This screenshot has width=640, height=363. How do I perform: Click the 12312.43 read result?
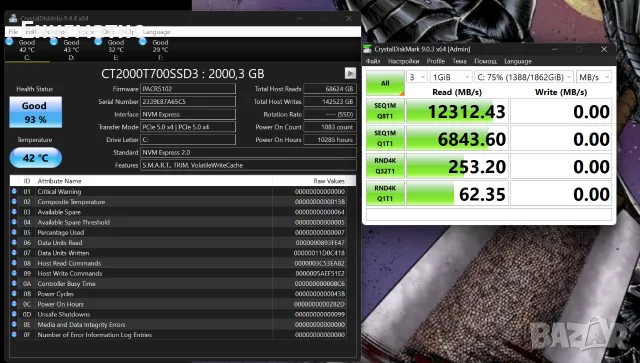(457, 111)
